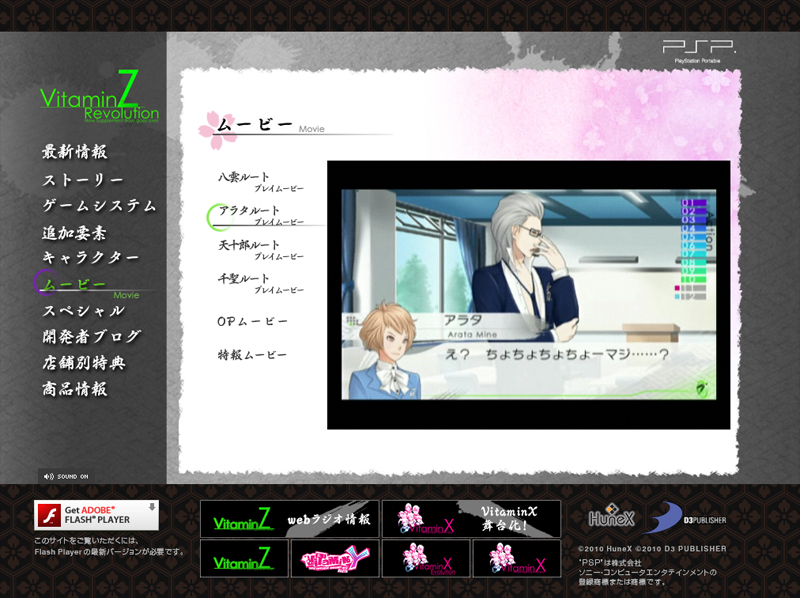Viewport: 800px width, 598px height.
Task: Open the VitaminZ web radio info banner
Action: [289, 519]
